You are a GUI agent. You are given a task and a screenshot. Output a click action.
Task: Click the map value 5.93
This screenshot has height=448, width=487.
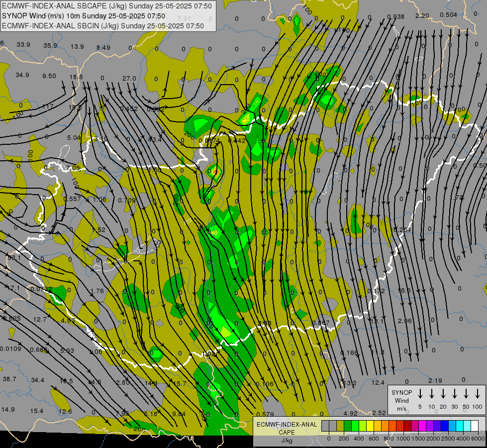pos(67,351)
